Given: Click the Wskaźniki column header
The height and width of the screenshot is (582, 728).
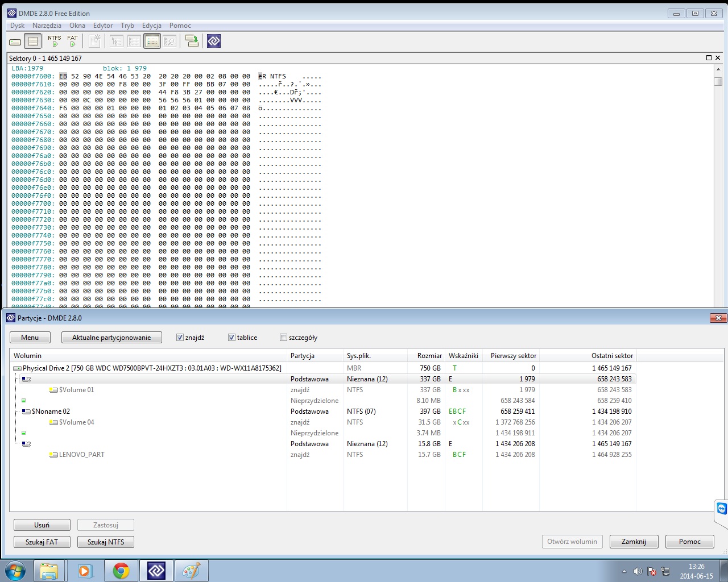Looking at the screenshot, I should point(464,356).
